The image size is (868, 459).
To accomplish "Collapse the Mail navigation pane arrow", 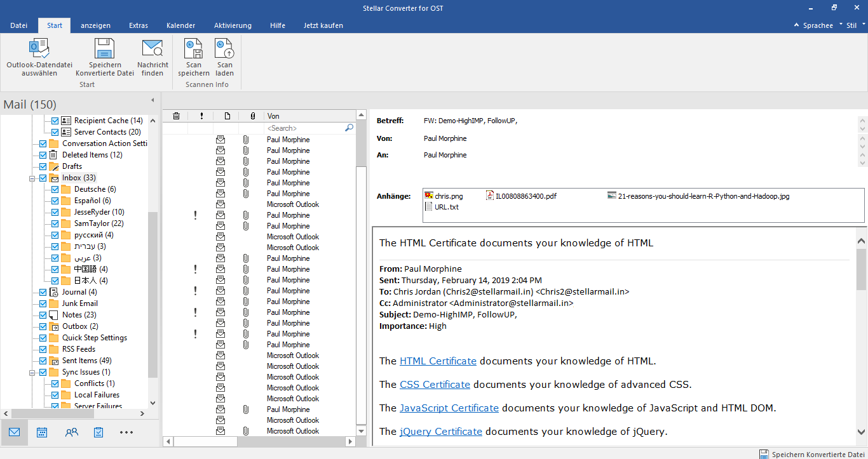I will [153, 100].
